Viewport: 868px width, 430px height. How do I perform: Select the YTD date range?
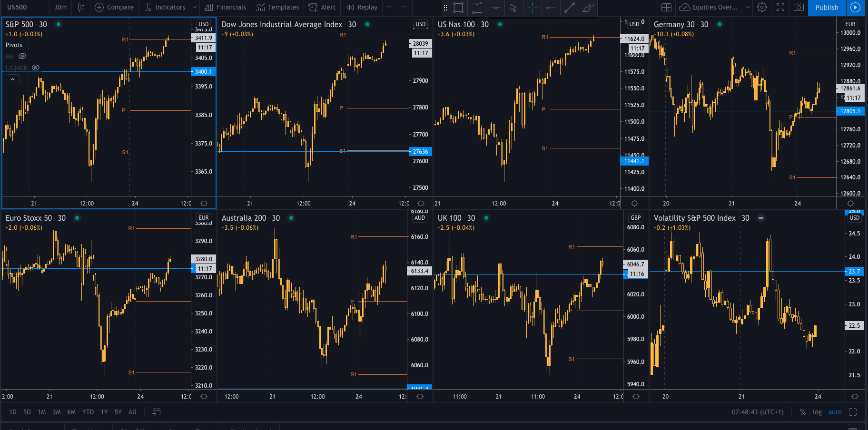[x=88, y=412]
